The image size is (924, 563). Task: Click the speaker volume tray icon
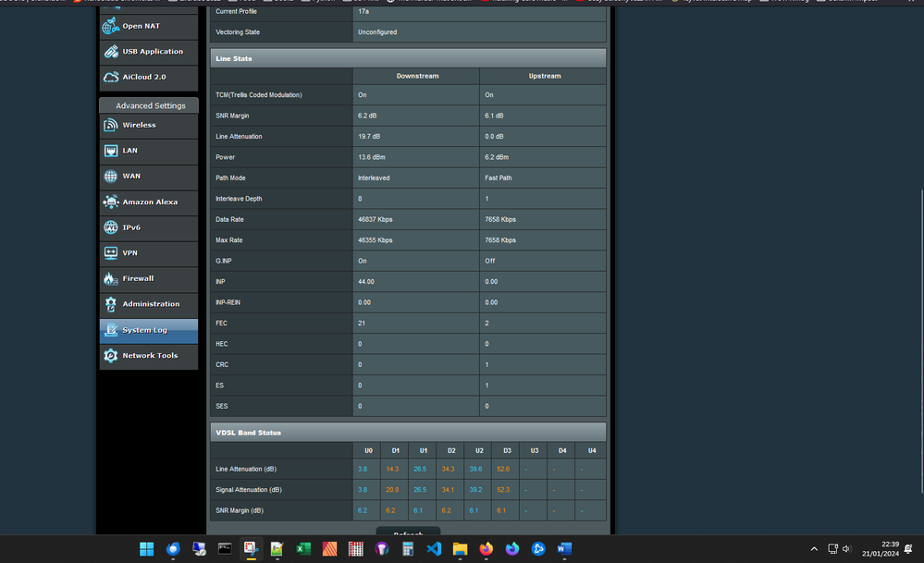click(846, 549)
